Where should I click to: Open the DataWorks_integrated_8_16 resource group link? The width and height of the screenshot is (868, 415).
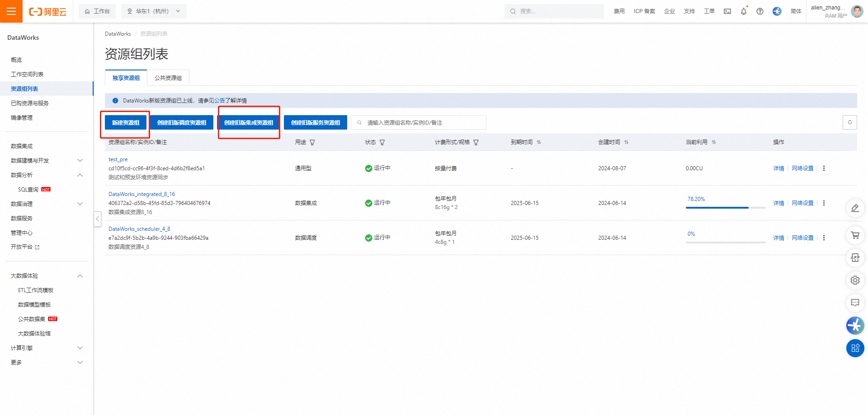[x=142, y=194]
